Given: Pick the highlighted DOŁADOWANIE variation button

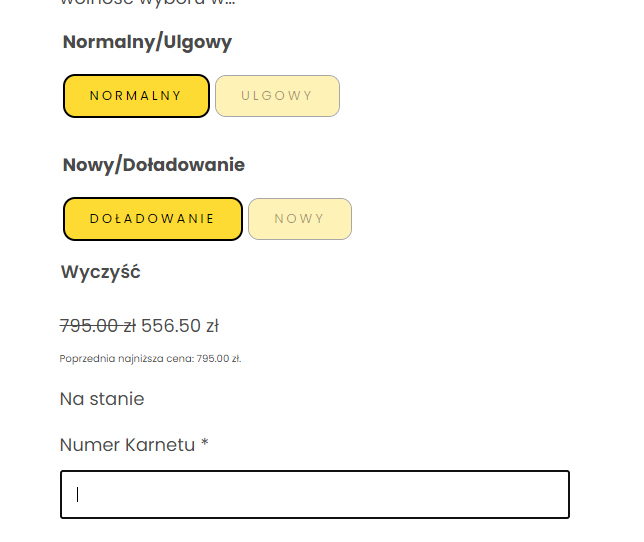Looking at the screenshot, I should point(152,219).
